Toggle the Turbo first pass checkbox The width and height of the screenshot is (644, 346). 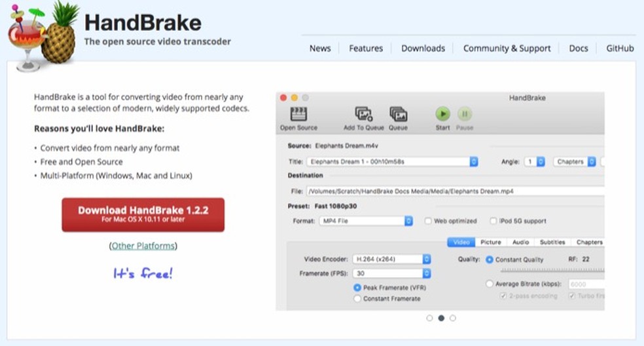point(571,296)
